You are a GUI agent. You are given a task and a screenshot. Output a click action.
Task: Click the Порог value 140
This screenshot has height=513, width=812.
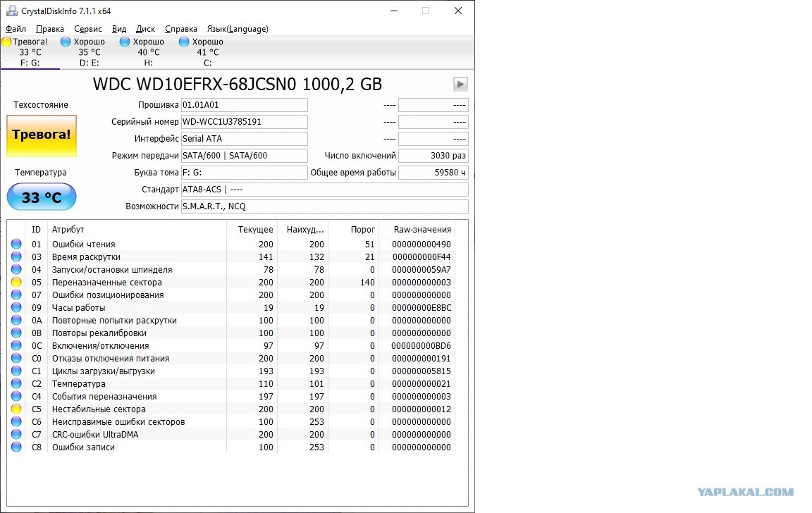[368, 282]
